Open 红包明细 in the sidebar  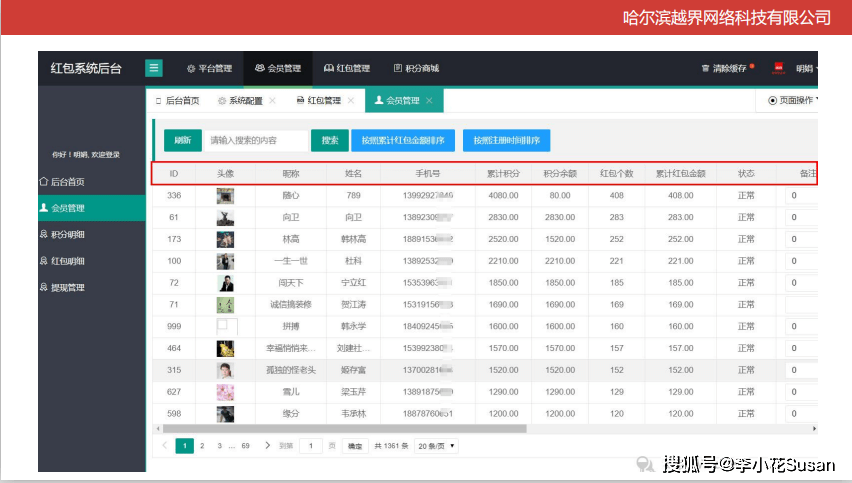(x=67, y=261)
